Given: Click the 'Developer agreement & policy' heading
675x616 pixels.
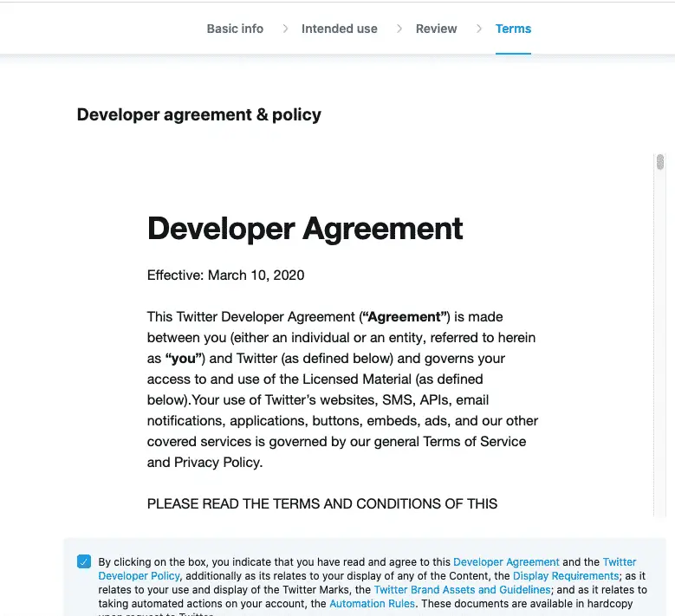Looking at the screenshot, I should (199, 114).
